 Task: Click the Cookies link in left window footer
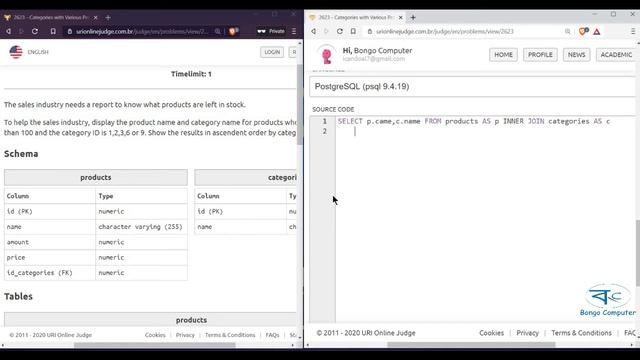pyautogui.click(x=155, y=335)
